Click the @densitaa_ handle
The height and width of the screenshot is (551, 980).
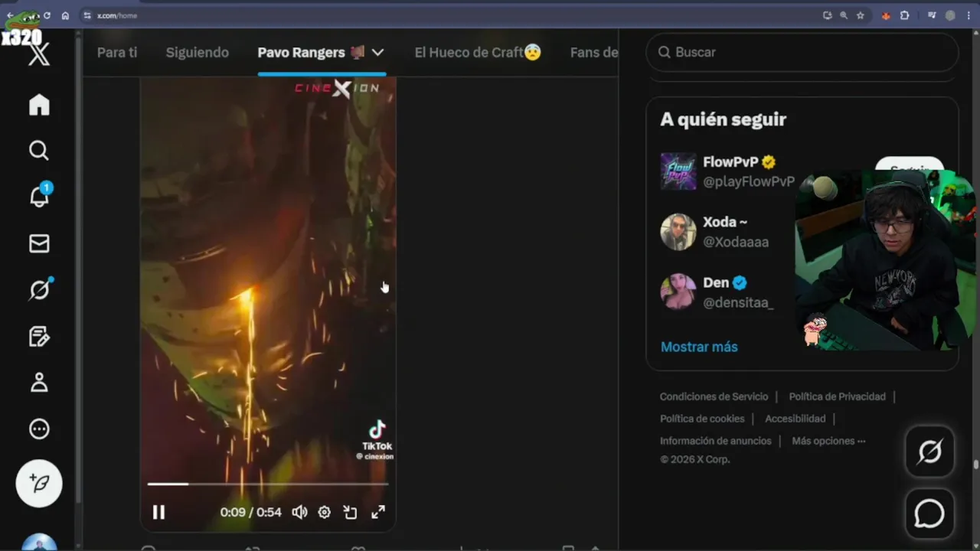[x=738, y=302]
